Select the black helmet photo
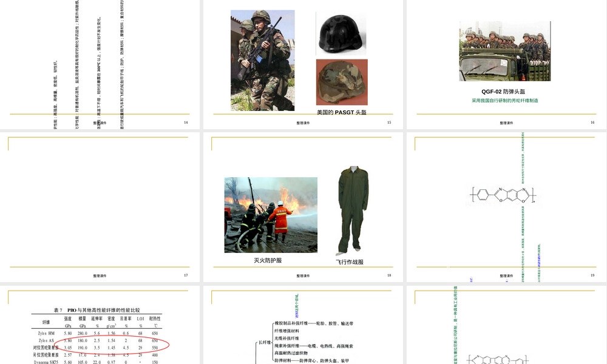 [341, 33]
